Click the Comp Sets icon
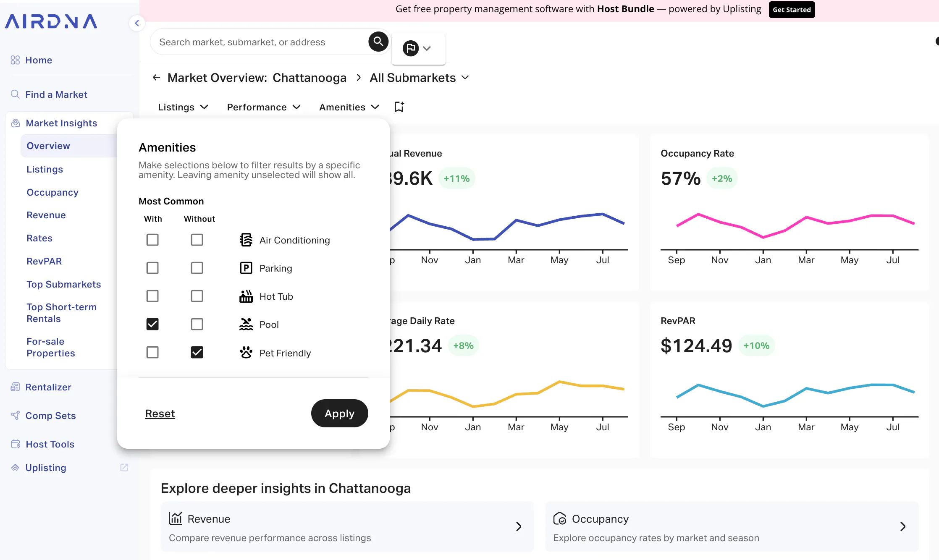939x560 pixels. point(15,415)
